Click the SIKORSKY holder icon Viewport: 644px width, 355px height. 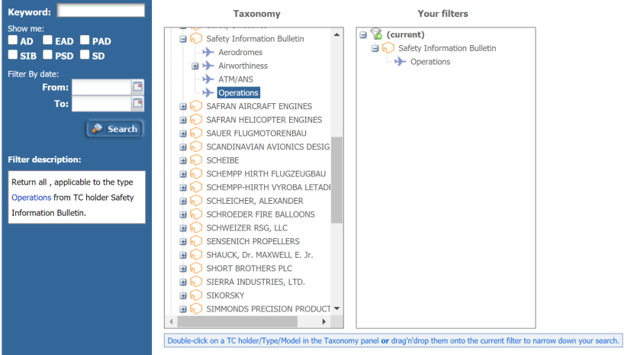click(196, 295)
